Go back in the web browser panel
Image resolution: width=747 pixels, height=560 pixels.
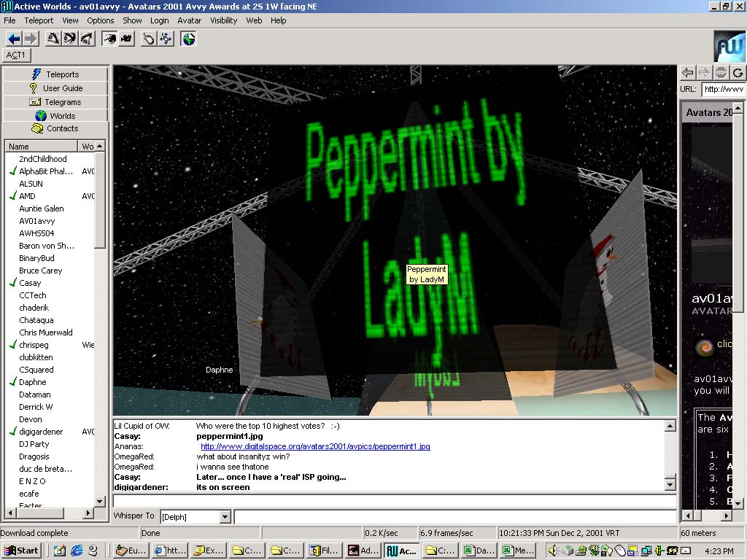[x=687, y=72]
